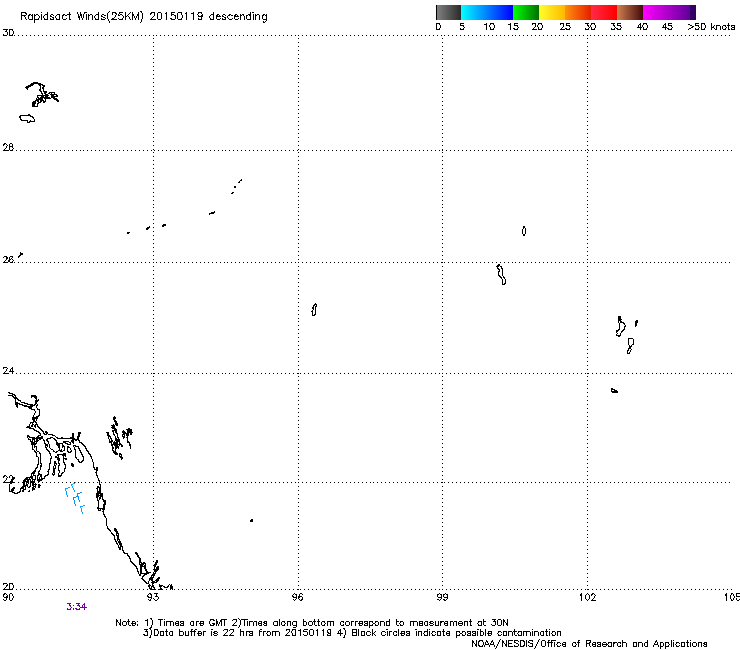Select the red 30-35 knots legend swatch
The width and height of the screenshot is (740, 650).
[604, 12]
